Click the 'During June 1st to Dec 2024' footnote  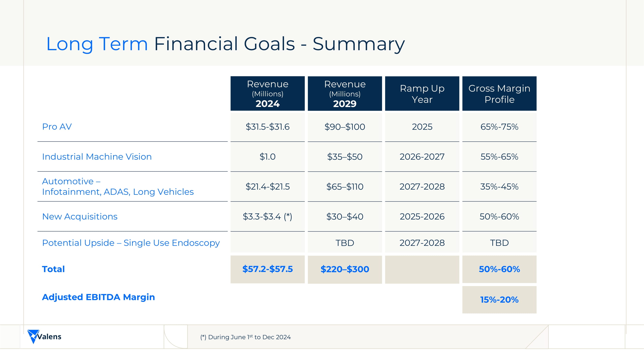pyautogui.click(x=246, y=337)
